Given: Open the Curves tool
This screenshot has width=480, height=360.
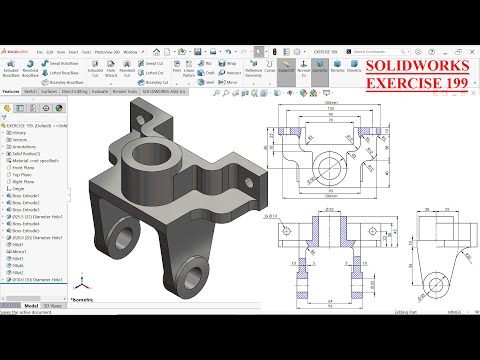Looking at the screenshot, I should coord(270,66).
